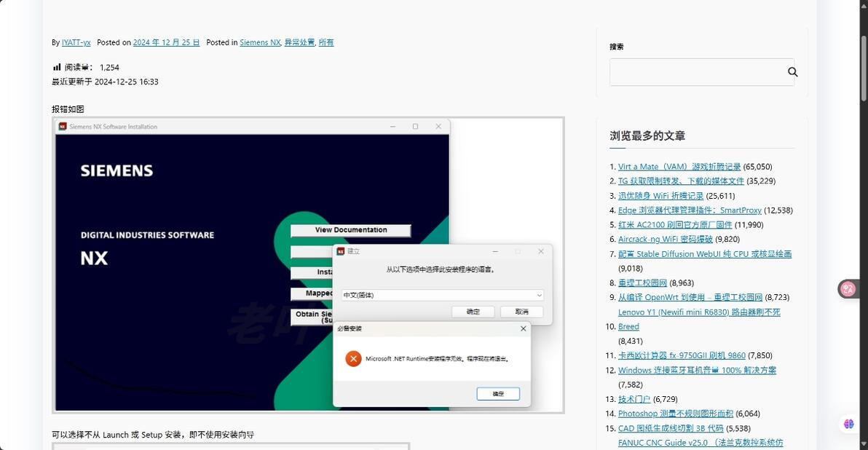Open Edge 浏览器代理管理插件: SmartProxy article
This screenshot has width=868, height=450.
click(x=690, y=210)
